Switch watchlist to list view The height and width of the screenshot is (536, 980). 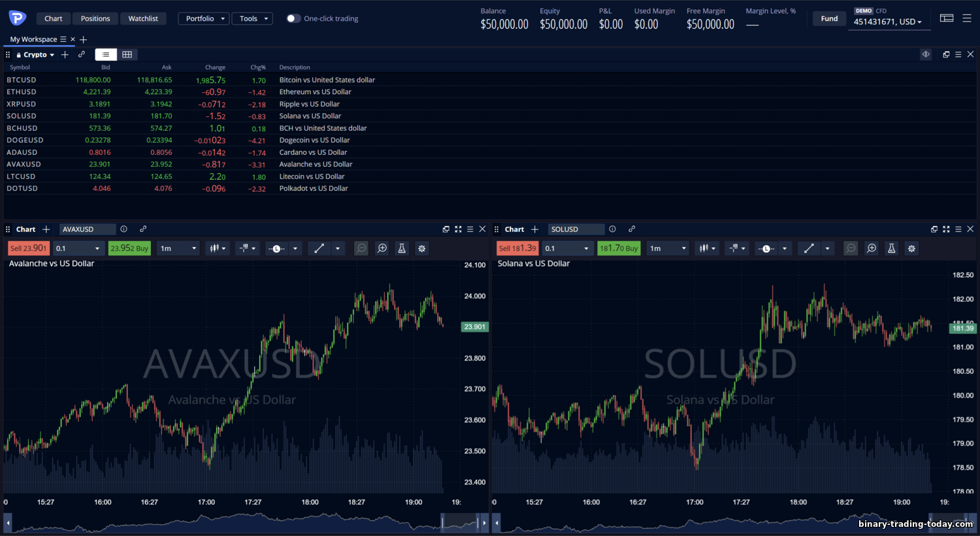[x=106, y=55]
